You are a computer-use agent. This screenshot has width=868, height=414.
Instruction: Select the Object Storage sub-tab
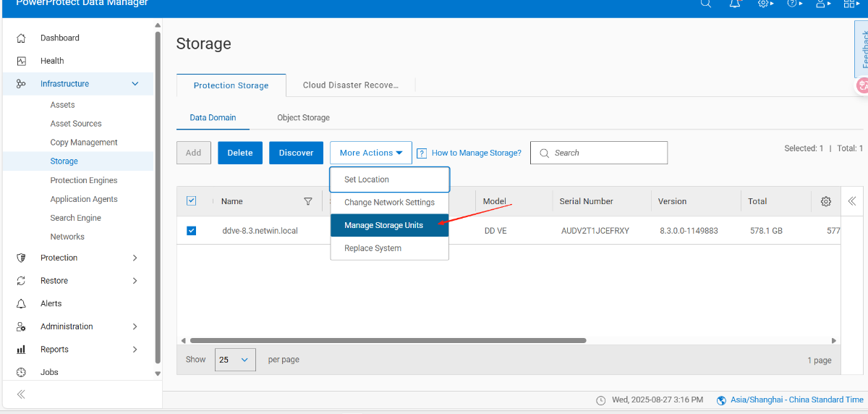point(303,117)
